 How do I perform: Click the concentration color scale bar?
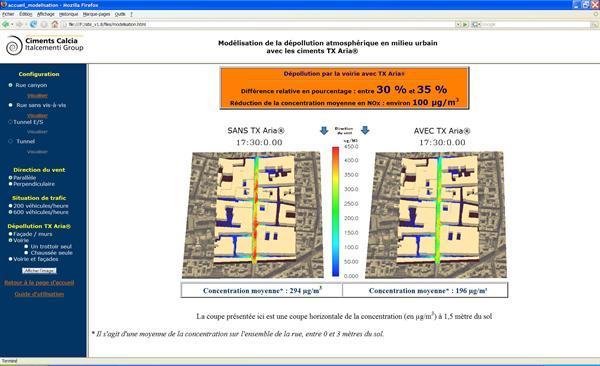[x=335, y=211]
